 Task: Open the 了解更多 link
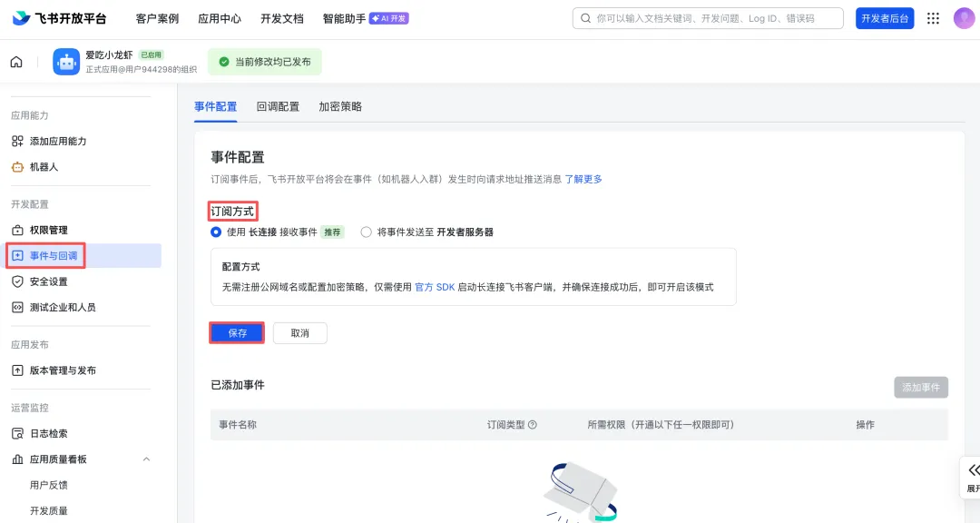[x=583, y=179]
